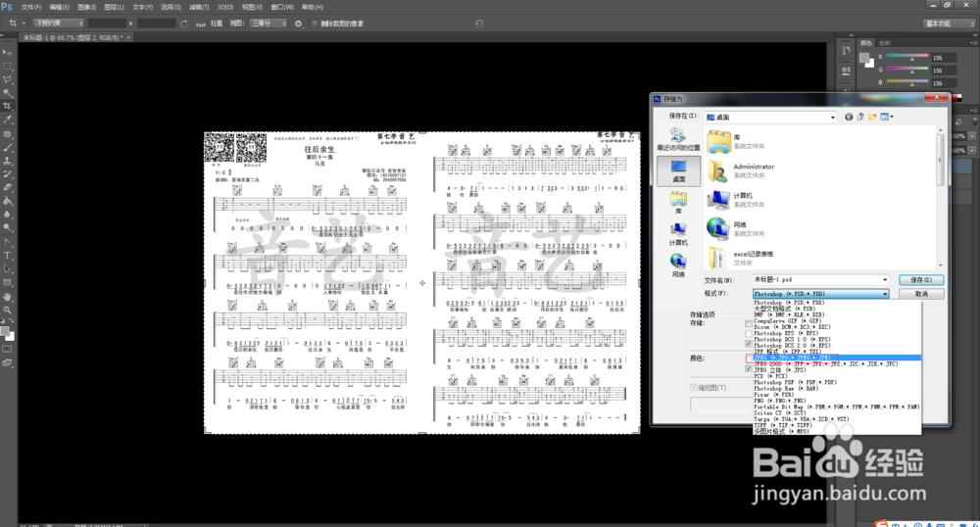Select the 网络 network shortcut in sidebar

tap(678, 266)
